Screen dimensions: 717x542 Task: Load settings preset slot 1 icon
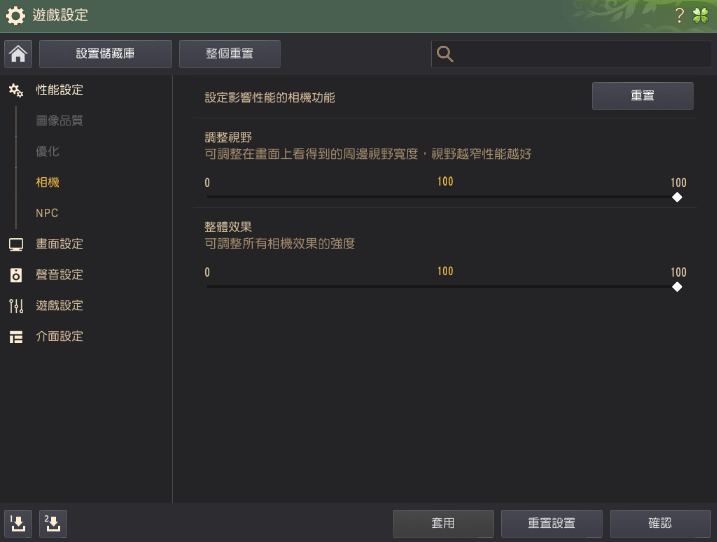[x=18, y=523]
